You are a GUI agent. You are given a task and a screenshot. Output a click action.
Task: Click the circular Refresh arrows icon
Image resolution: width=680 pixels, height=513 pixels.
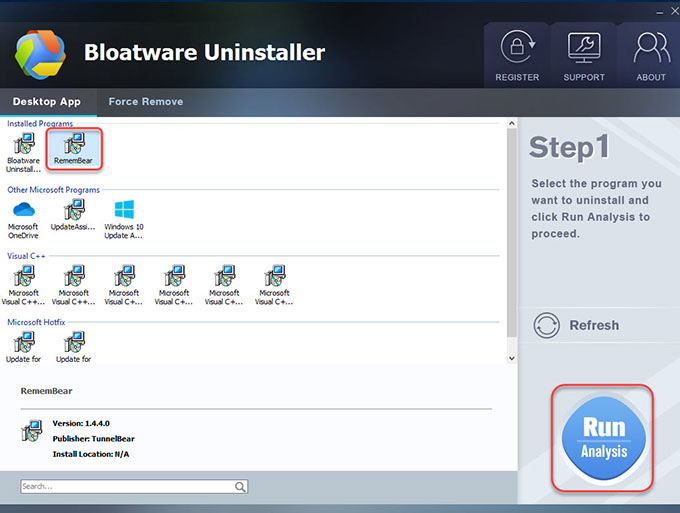(546, 325)
